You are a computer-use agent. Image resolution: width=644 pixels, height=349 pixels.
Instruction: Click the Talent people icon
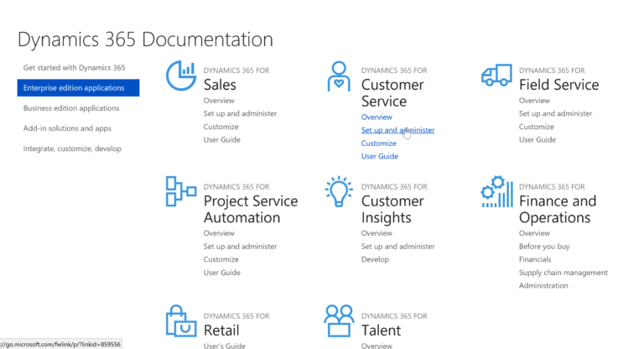coord(339,320)
